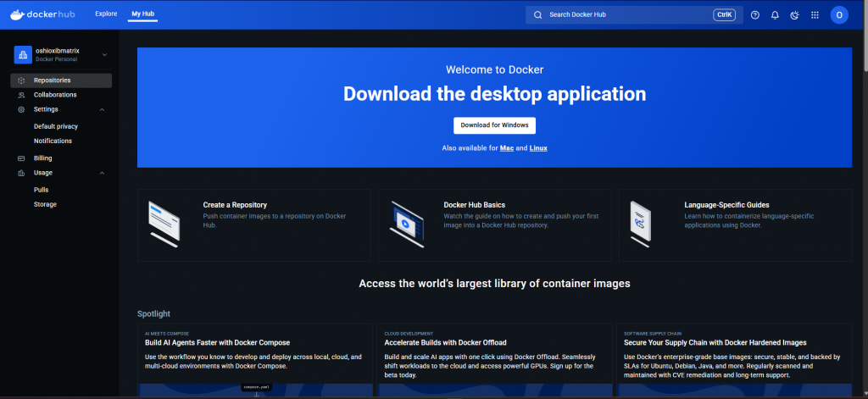This screenshot has height=399, width=868.
Task: Click the oshioxibmatrix organization icon
Action: click(x=23, y=55)
